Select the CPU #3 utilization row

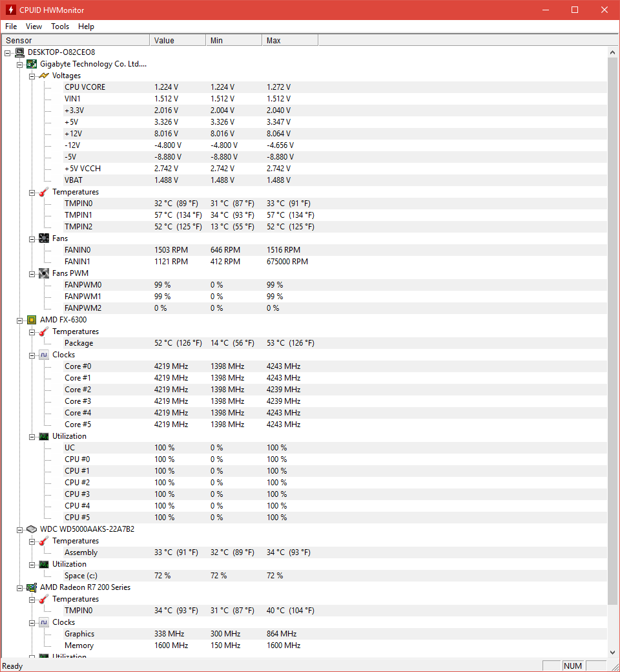[335, 494]
